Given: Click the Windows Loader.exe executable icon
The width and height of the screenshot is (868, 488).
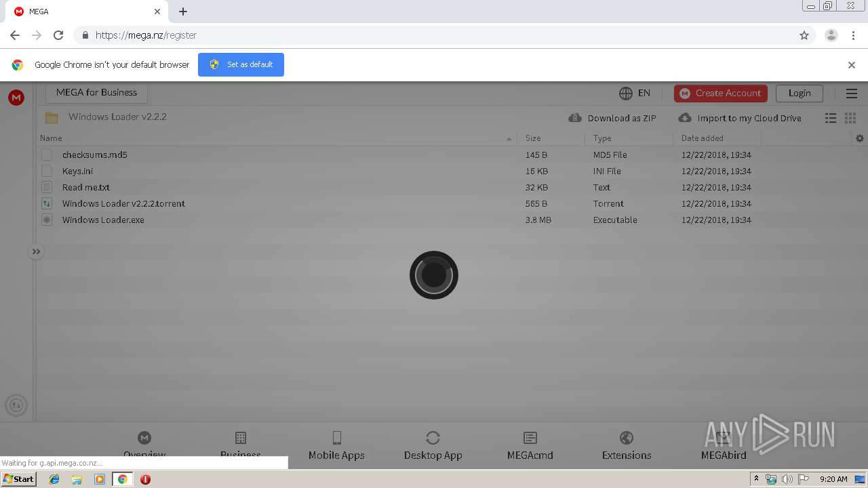Looking at the screenshot, I should tap(47, 220).
